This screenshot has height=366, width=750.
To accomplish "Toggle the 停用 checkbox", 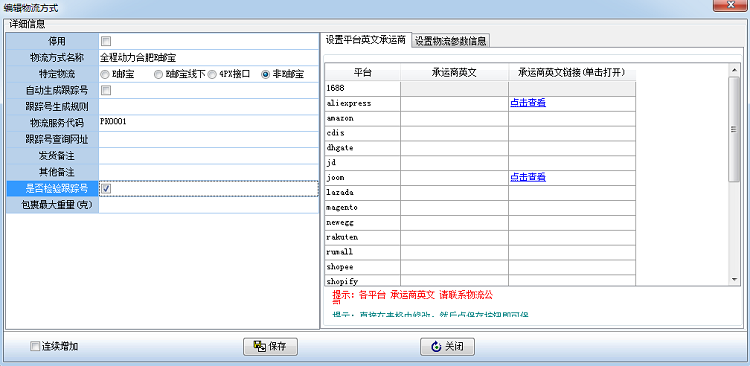I will click(106, 42).
